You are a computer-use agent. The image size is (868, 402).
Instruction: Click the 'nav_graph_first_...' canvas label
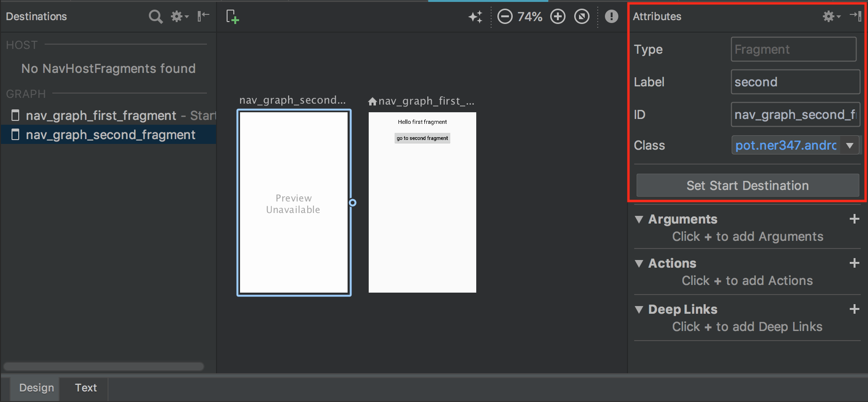426,101
